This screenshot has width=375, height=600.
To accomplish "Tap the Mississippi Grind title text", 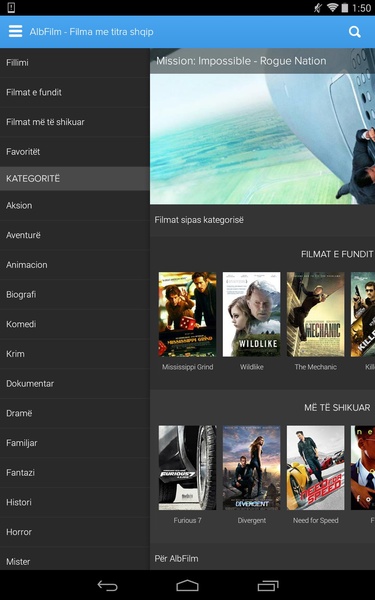I will click(188, 367).
